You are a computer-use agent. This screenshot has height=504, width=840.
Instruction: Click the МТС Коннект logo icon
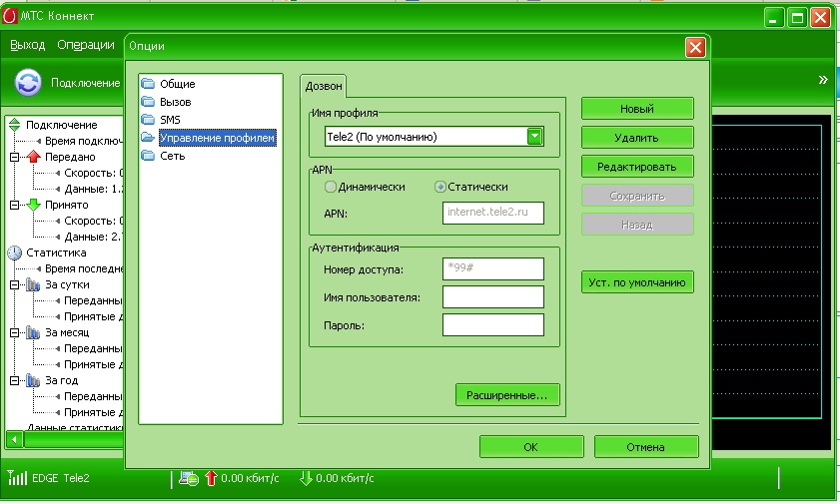[x=10, y=17]
